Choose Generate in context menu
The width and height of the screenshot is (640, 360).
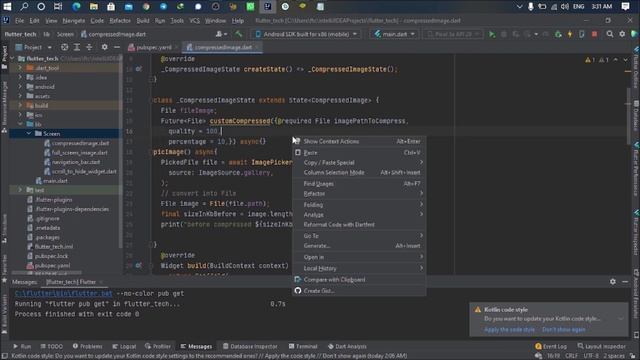359,246
